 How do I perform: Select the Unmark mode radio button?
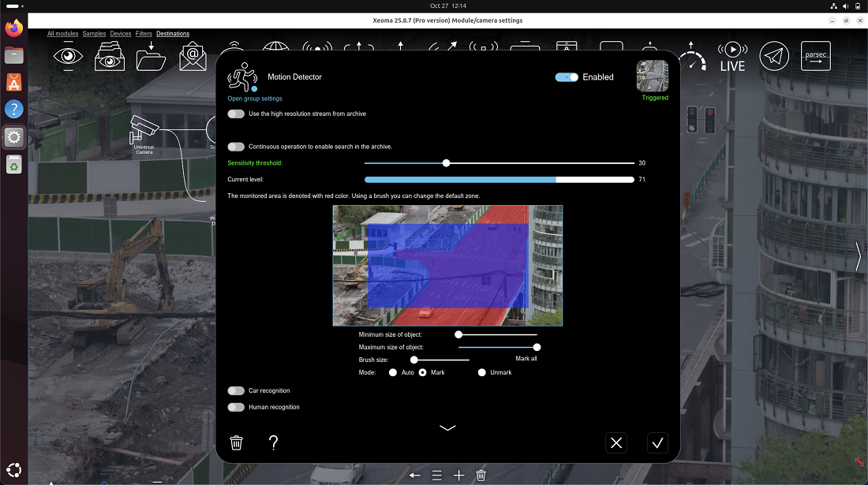click(x=482, y=372)
